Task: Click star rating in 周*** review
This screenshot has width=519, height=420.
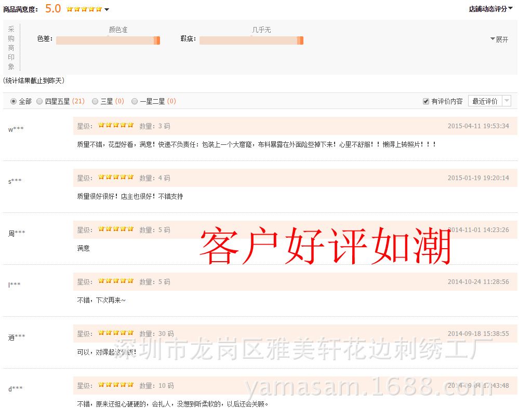Action: click(x=116, y=229)
